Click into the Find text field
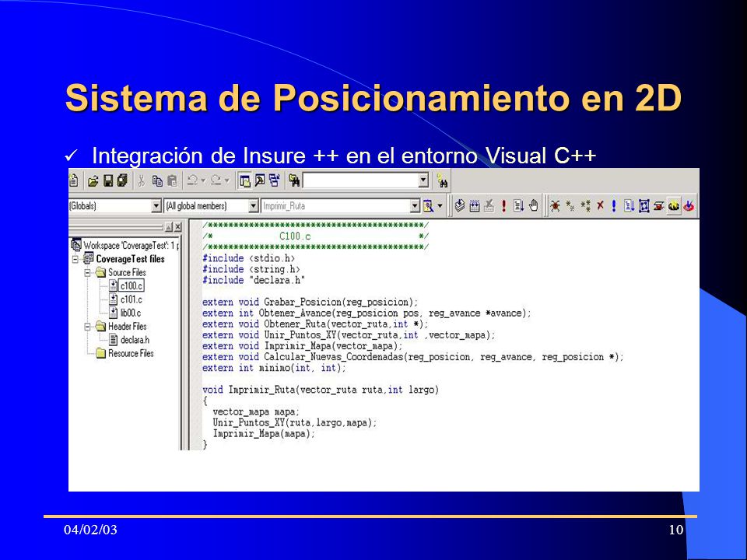 click(x=360, y=181)
